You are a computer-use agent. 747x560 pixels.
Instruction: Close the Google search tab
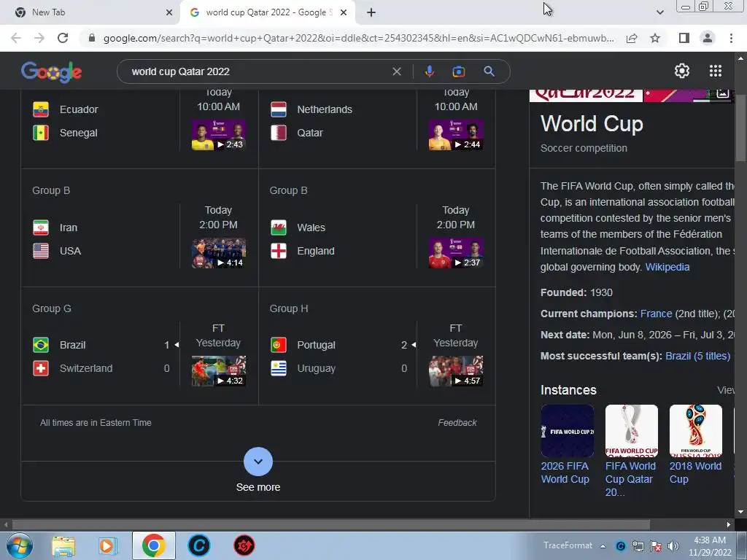pos(344,12)
